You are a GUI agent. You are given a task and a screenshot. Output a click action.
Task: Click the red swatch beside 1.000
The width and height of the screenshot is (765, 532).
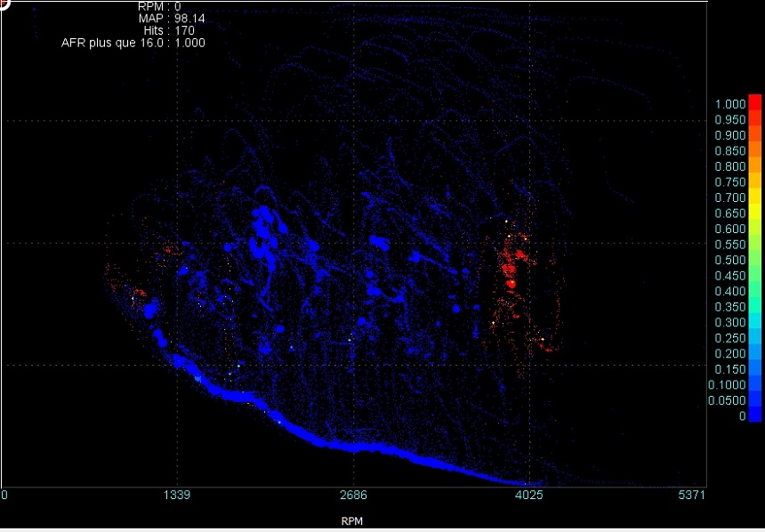point(754,103)
